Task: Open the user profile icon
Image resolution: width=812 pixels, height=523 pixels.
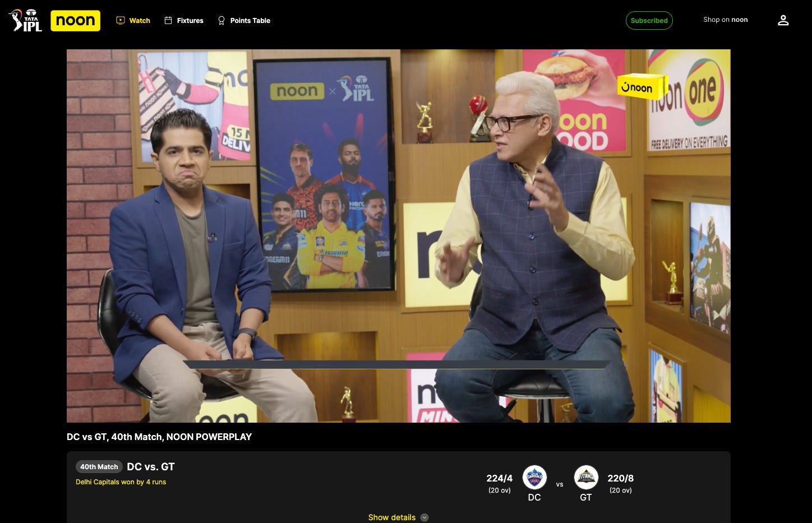Action: pos(783,20)
